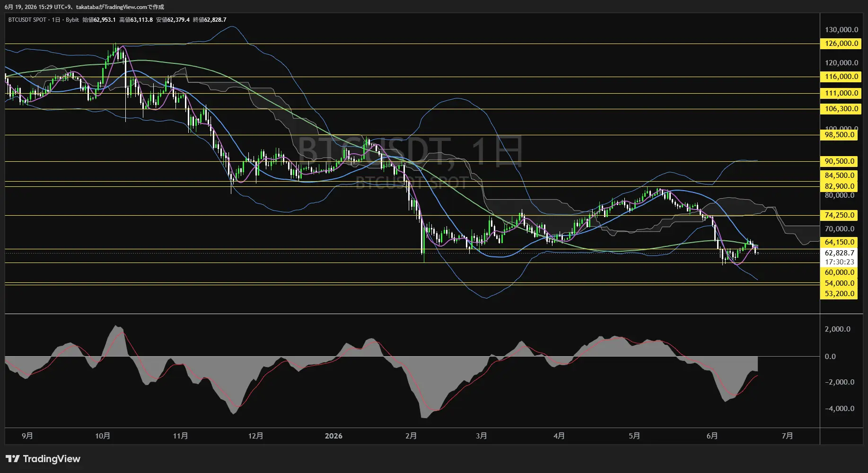
Task: Click the indicator scale value −2,000.0
Action: pos(840,382)
